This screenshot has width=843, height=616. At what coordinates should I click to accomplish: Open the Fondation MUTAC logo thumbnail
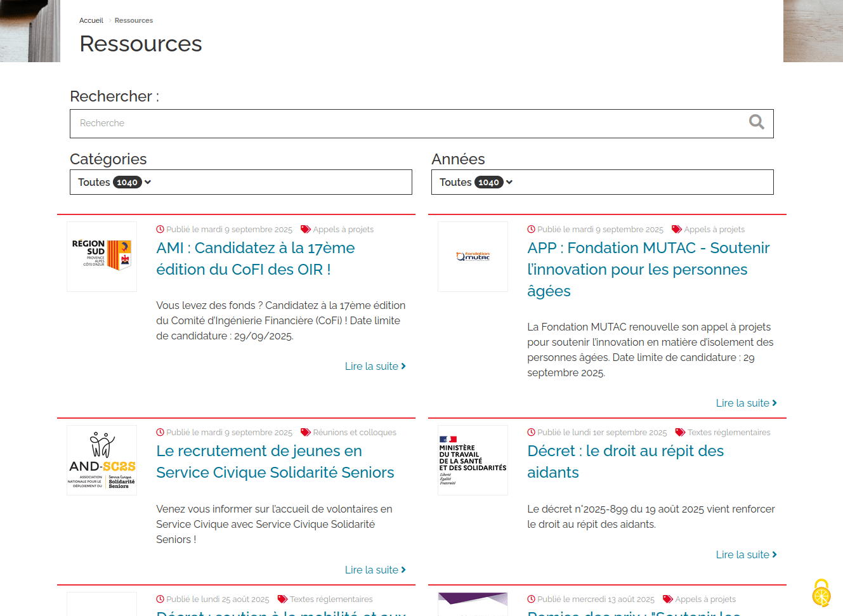[x=473, y=256]
